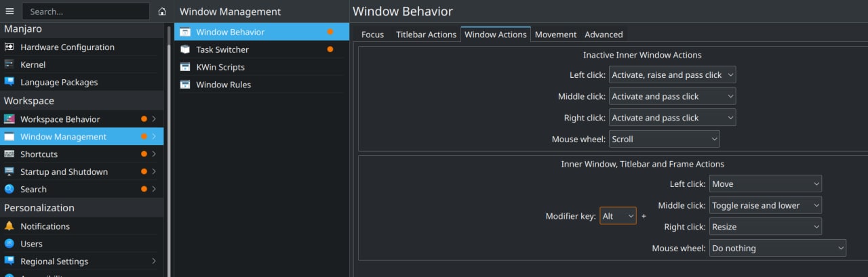Image resolution: width=868 pixels, height=277 pixels.
Task: Open the Left click Move dropdown
Action: (765, 184)
